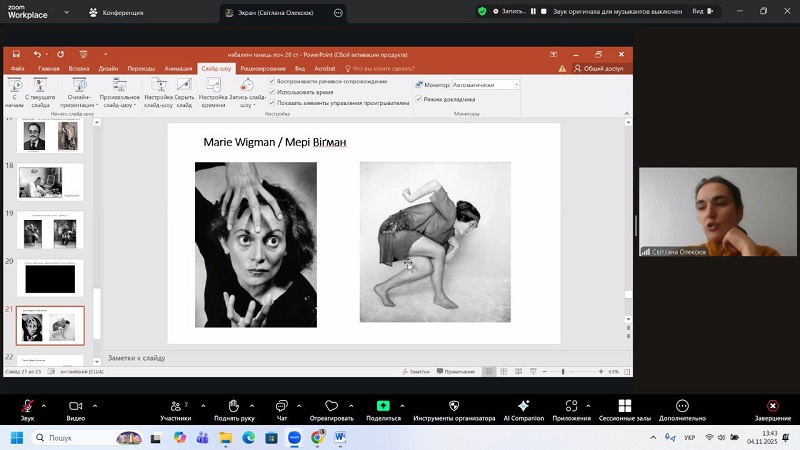Screen dimensions: 800x450
Task: Open the Вставка ribbon tab
Action: (79, 68)
